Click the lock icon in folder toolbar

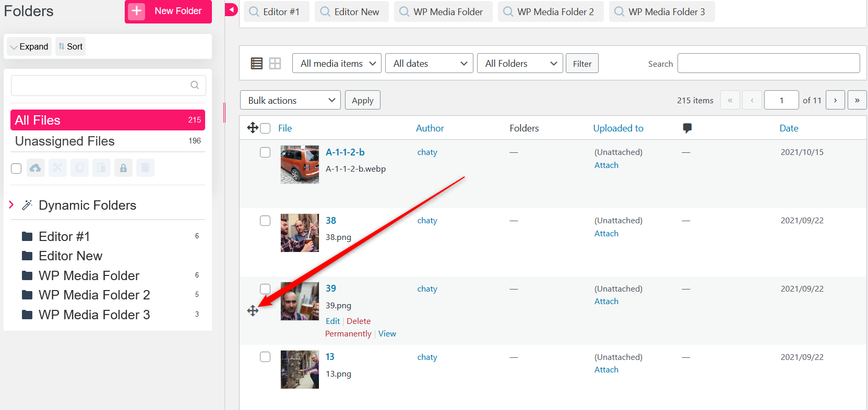coord(123,168)
